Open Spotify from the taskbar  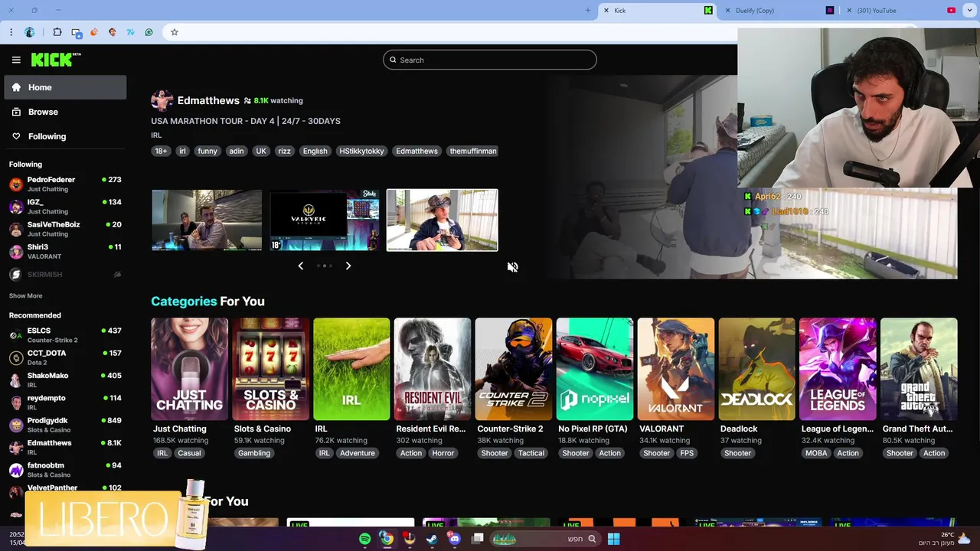point(365,539)
